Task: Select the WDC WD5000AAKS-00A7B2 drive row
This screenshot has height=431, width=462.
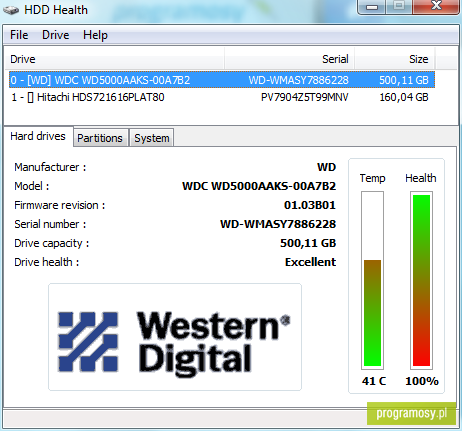Action: [222, 80]
